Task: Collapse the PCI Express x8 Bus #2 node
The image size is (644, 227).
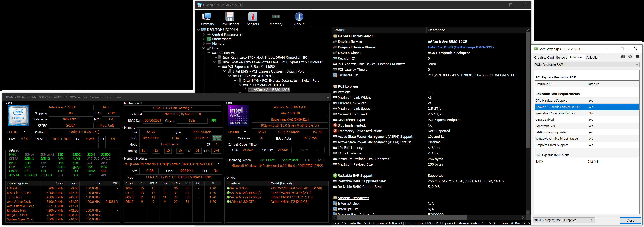Action: pos(230,76)
